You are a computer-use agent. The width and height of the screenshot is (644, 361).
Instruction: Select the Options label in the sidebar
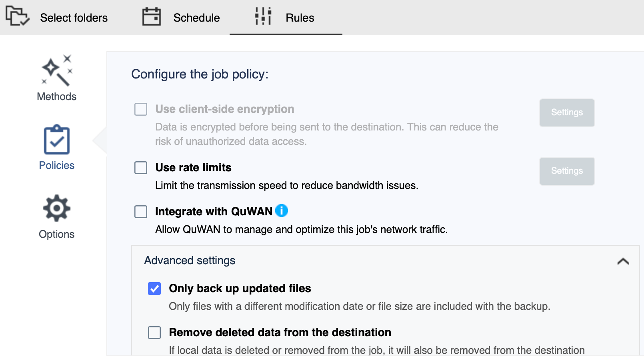[x=57, y=235]
